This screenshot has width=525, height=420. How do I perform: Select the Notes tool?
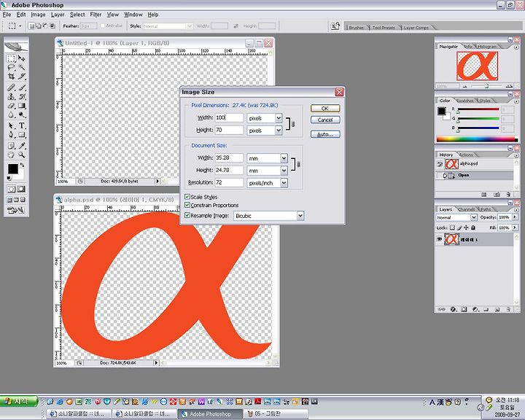[x=12, y=146]
